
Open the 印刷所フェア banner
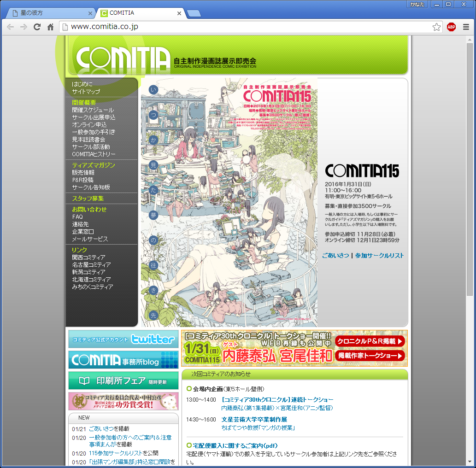(123, 380)
